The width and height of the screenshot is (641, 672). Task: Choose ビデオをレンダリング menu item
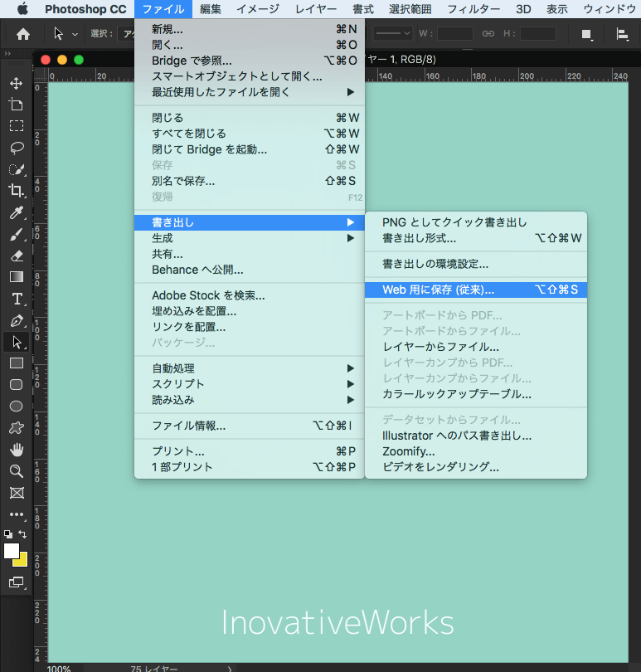[476, 467]
